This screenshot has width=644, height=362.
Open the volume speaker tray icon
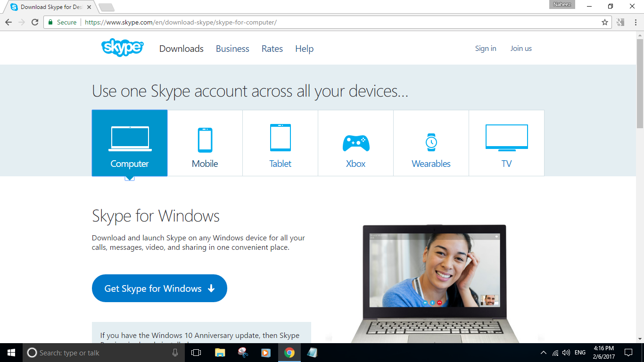(x=566, y=353)
